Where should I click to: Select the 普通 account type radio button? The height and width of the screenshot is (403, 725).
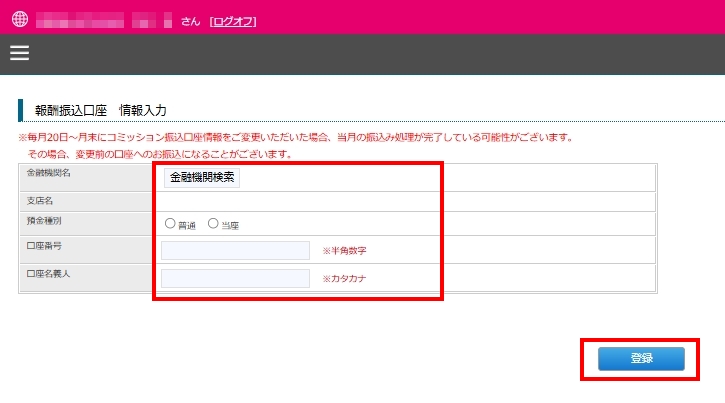[x=170, y=224]
